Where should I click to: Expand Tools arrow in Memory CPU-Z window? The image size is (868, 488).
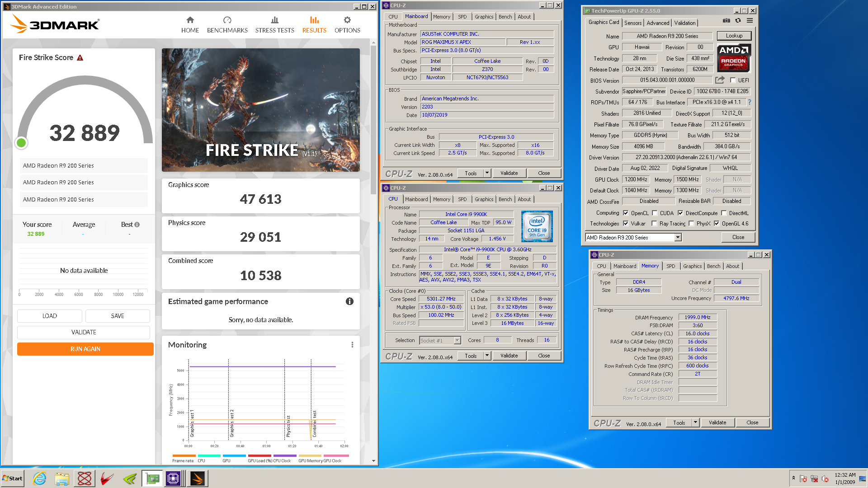(695, 422)
